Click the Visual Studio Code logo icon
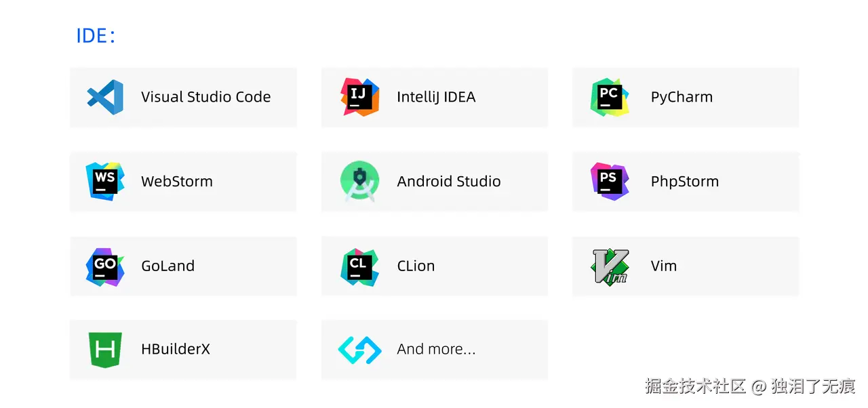This screenshot has height=408, width=868. tap(105, 97)
